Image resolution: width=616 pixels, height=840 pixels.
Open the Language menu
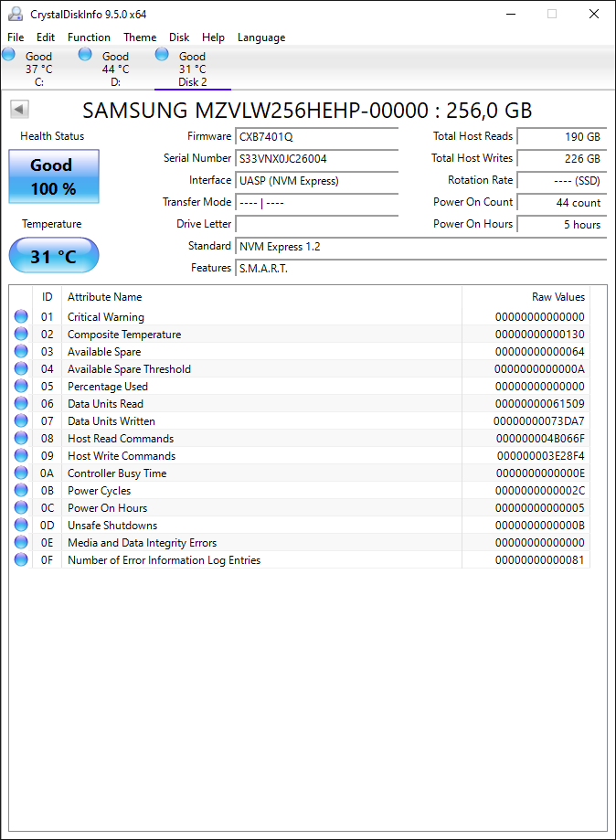tap(261, 37)
